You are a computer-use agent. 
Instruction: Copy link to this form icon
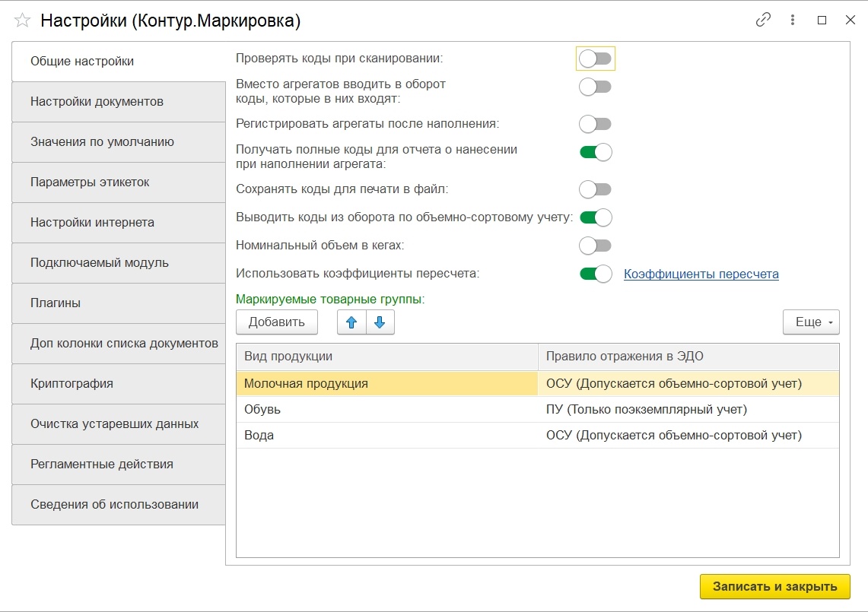(763, 20)
